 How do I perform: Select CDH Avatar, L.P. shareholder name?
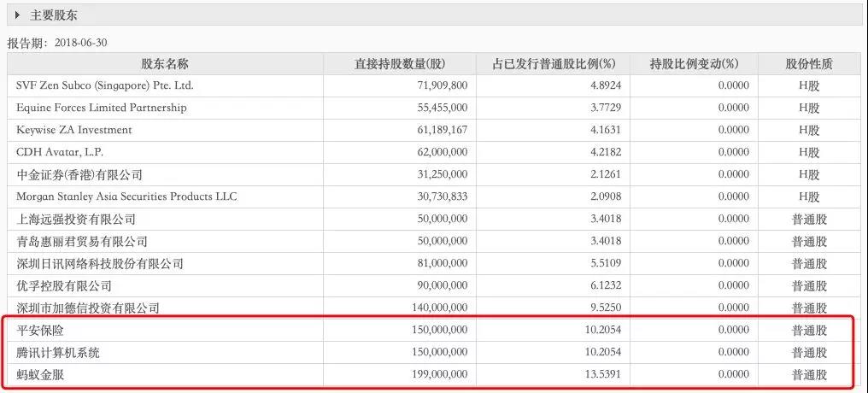(x=60, y=152)
